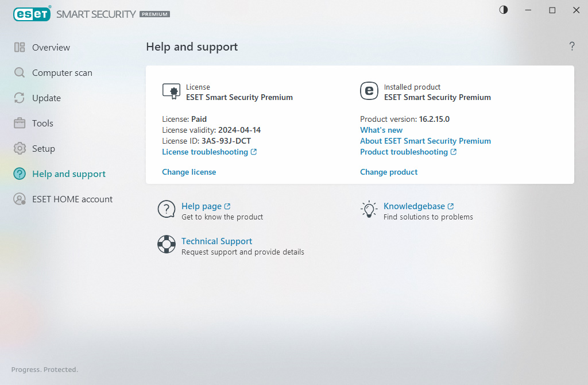Image resolution: width=588 pixels, height=385 pixels.
Task: Click the Setup gear icon
Action: pyautogui.click(x=20, y=149)
